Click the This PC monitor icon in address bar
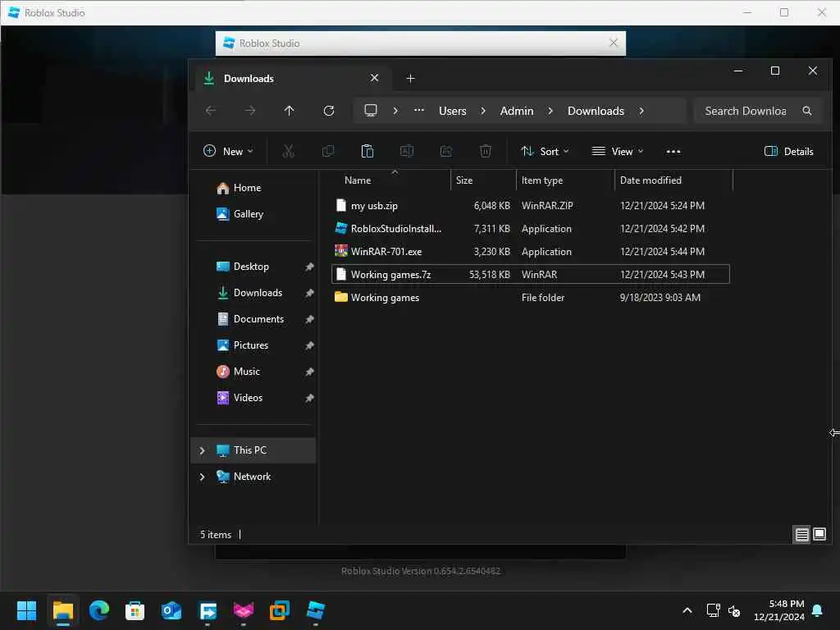840x630 pixels. 371,111
